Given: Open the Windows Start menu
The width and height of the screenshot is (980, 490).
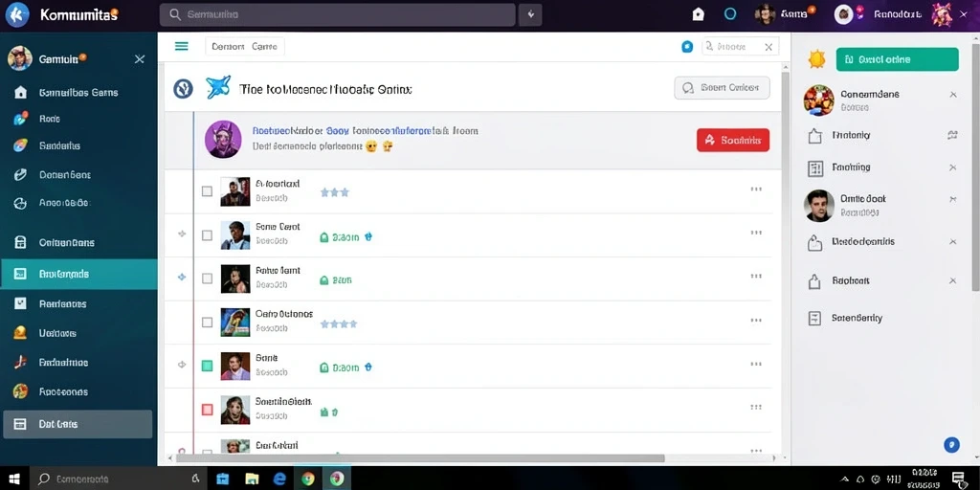Looking at the screenshot, I should pyautogui.click(x=13, y=479).
